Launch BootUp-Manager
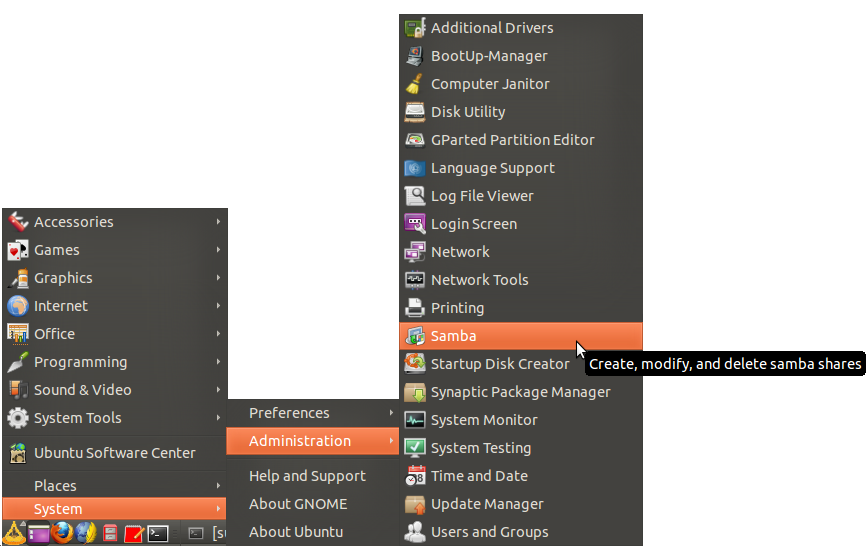Image resolution: width=868 pixels, height=546 pixels. coord(520,56)
